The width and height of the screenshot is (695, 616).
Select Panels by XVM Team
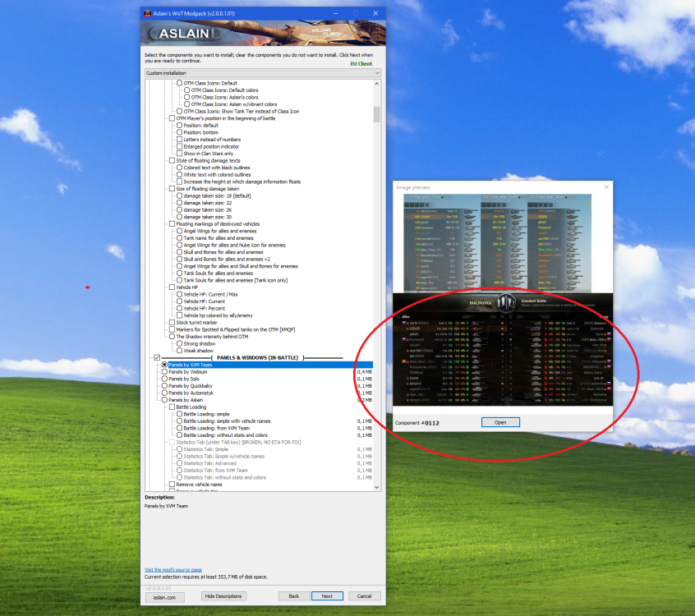click(x=164, y=365)
